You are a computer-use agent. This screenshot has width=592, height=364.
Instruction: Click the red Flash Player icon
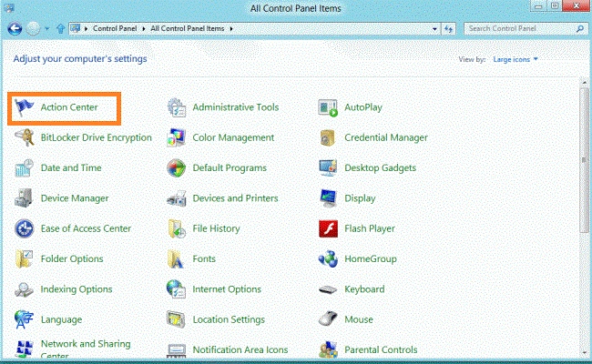328,229
